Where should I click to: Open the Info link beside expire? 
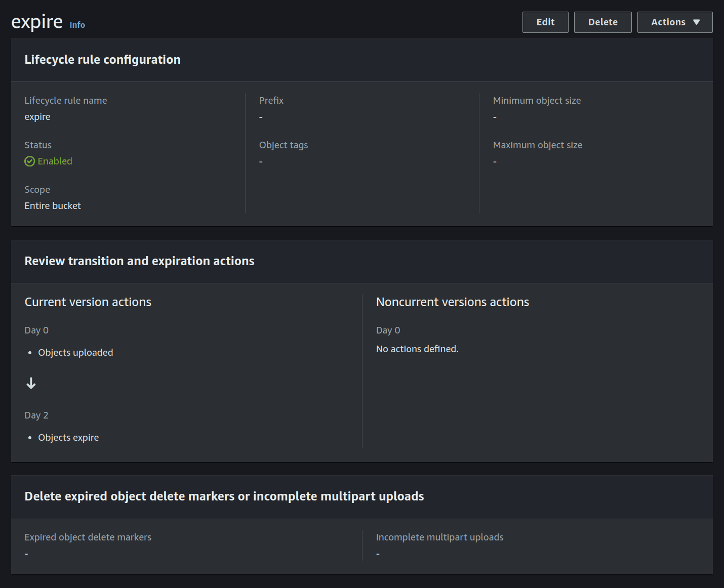[77, 25]
